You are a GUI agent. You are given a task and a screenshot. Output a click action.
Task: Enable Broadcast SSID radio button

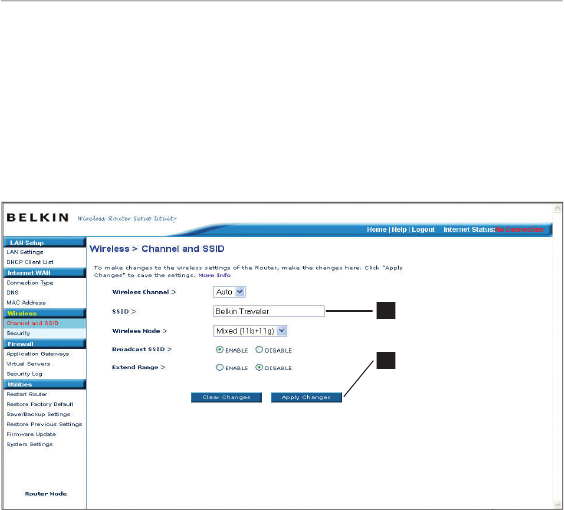219,349
